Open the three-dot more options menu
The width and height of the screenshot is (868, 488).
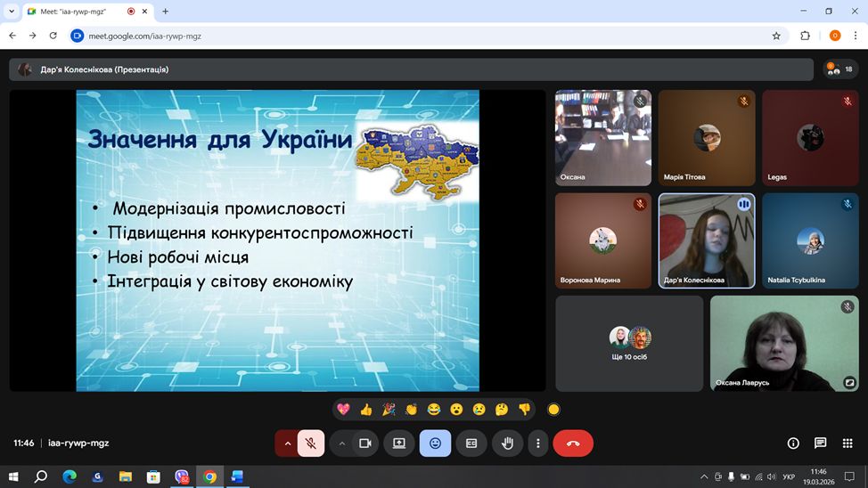[x=537, y=443]
